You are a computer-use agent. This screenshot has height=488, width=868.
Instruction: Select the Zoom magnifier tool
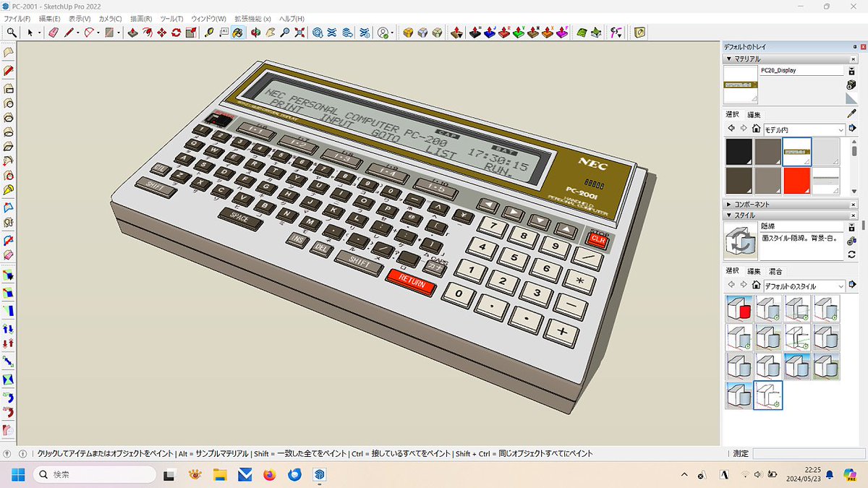click(285, 33)
